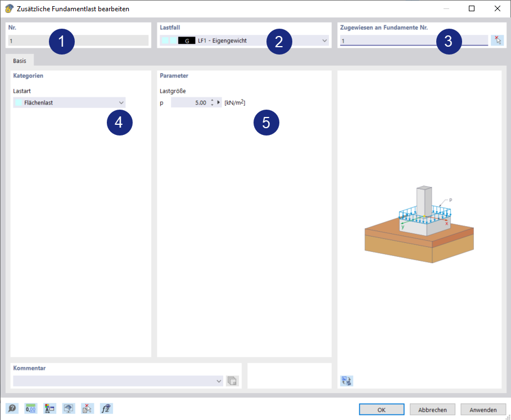Image resolution: width=511 pixels, height=420 pixels.
Task: Select the Basis tab
Action: 20,61
